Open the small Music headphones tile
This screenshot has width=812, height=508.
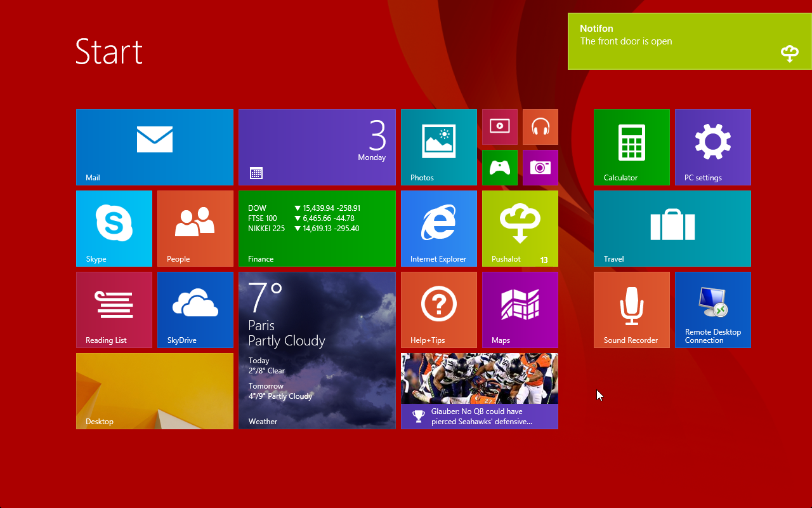pyautogui.click(x=540, y=127)
